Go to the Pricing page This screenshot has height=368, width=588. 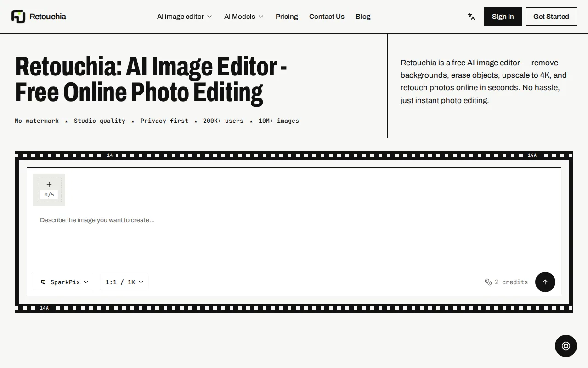coord(287,17)
